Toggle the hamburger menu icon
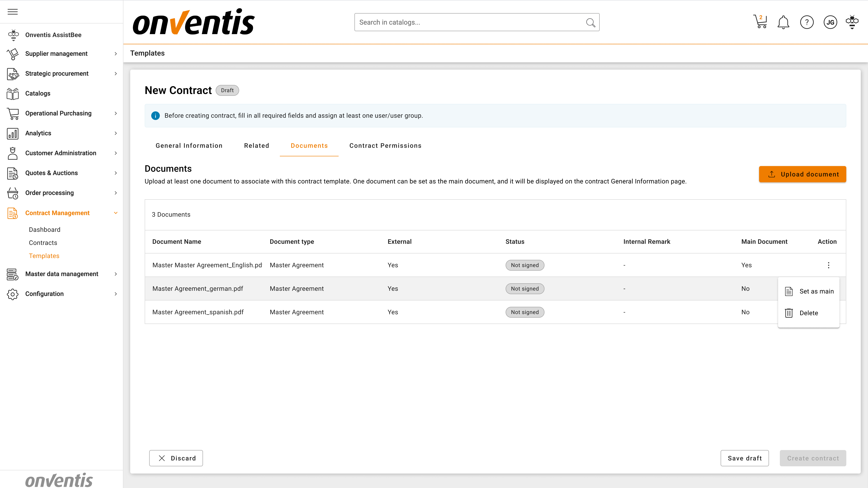 coord(12,12)
